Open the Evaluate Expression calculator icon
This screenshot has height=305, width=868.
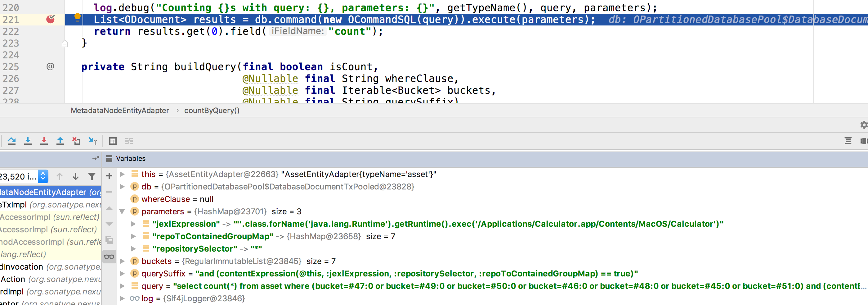pos(113,141)
